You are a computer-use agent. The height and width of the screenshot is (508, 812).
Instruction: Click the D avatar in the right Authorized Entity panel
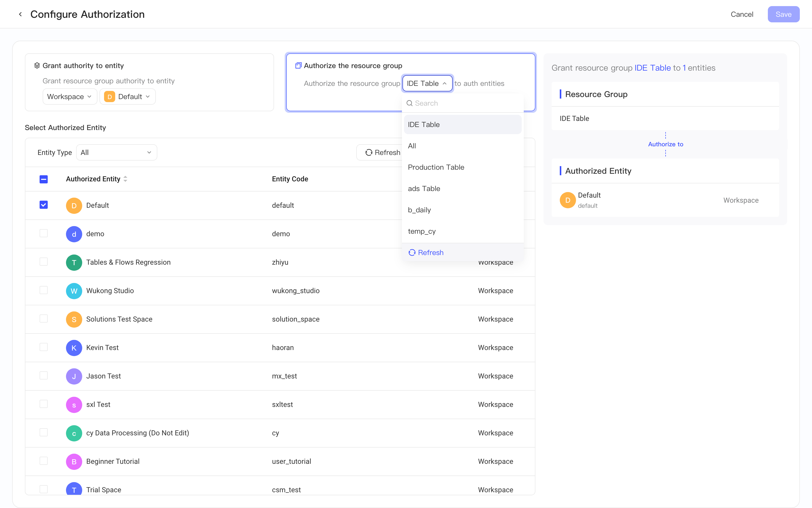click(568, 200)
